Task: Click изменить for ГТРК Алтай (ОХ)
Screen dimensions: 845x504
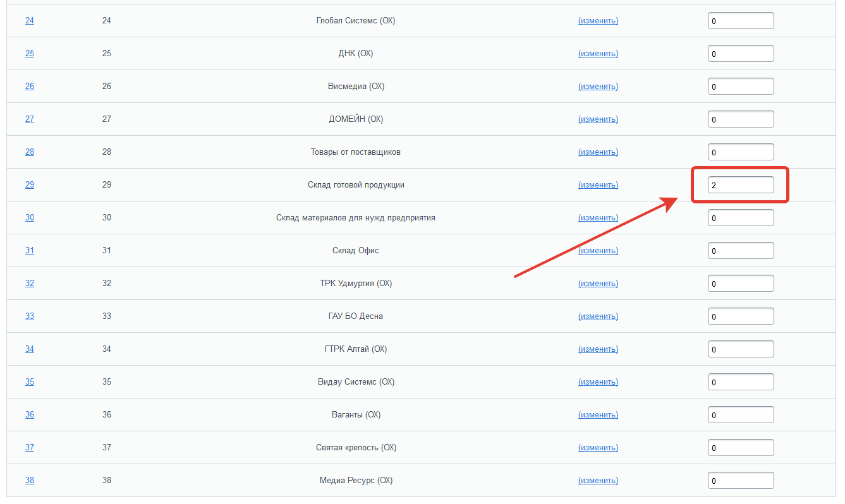Action: pos(598,349)
